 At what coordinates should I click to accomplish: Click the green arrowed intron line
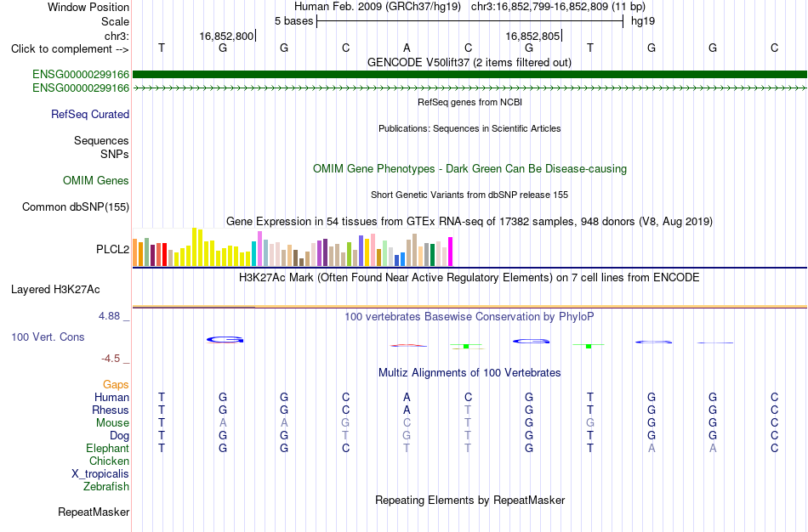coord(469,88)
